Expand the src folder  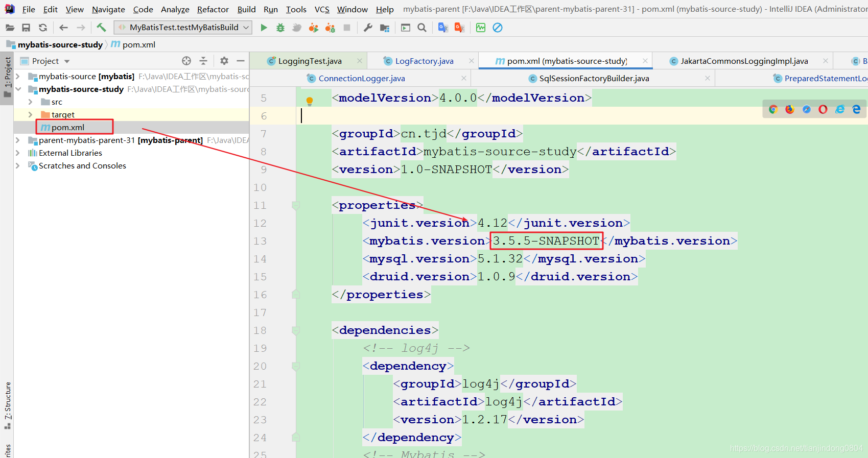pyautogui.click(x=31, y=102)
